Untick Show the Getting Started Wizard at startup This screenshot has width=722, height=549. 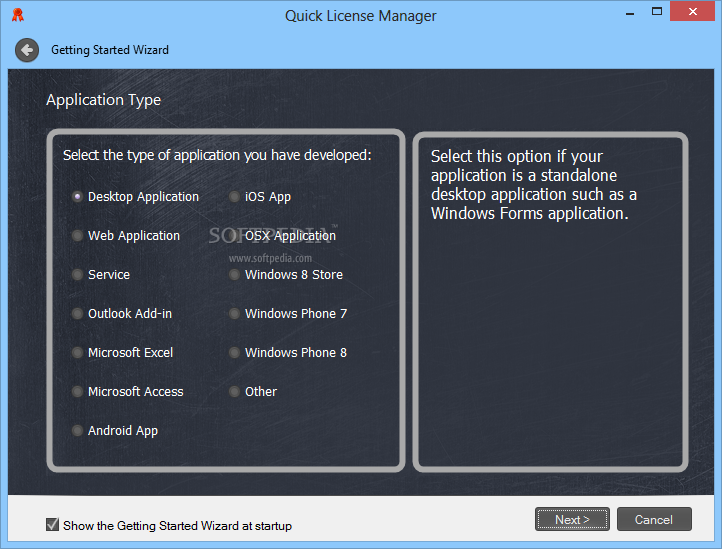[52, 525]
